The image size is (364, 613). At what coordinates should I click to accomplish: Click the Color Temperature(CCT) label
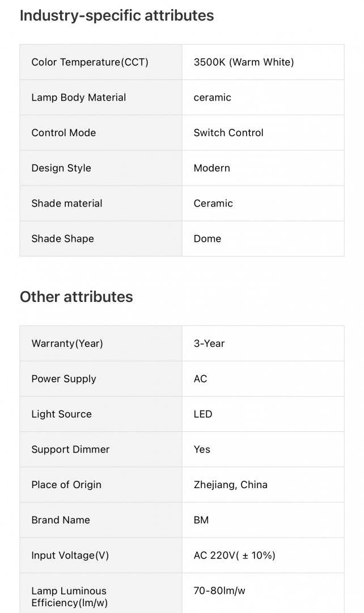tap(90, 62)
